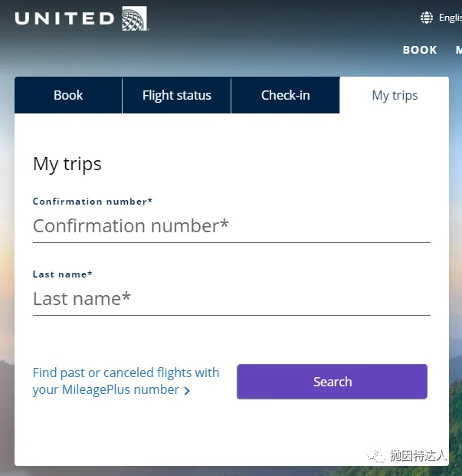
Task: Switch to the Book tab
Action: pyautogui.click(x=68, y=95)
